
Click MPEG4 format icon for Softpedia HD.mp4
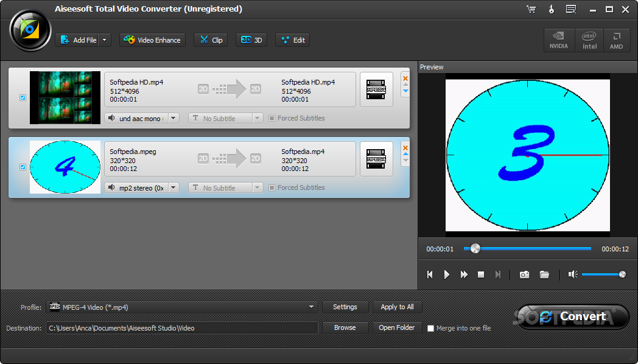[x=376, y=89]
